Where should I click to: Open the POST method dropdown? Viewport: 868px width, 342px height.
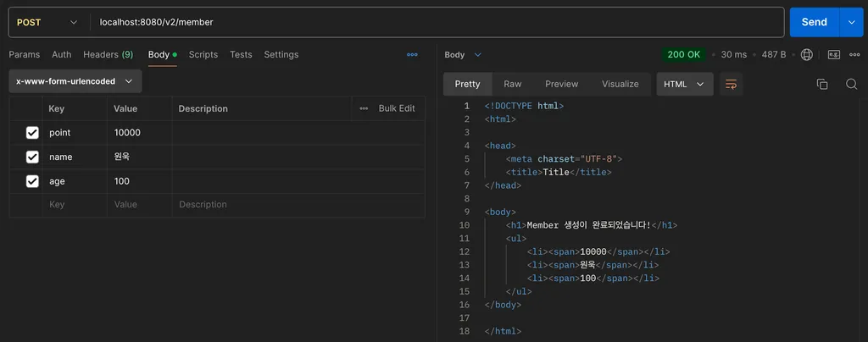click(47, 22)
